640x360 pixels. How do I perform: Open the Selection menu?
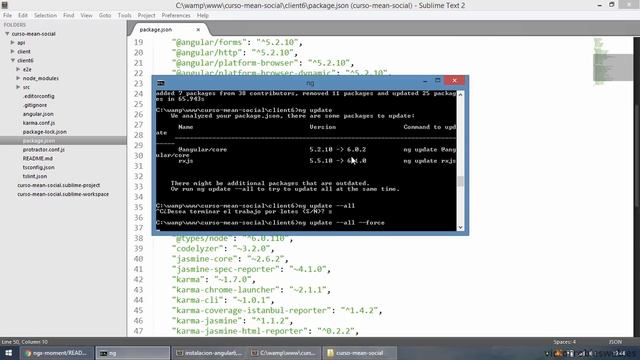pos(45,15)
